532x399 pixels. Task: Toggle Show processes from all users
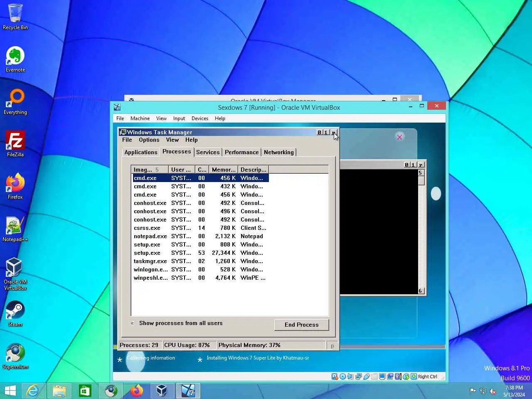coord(177,323)
